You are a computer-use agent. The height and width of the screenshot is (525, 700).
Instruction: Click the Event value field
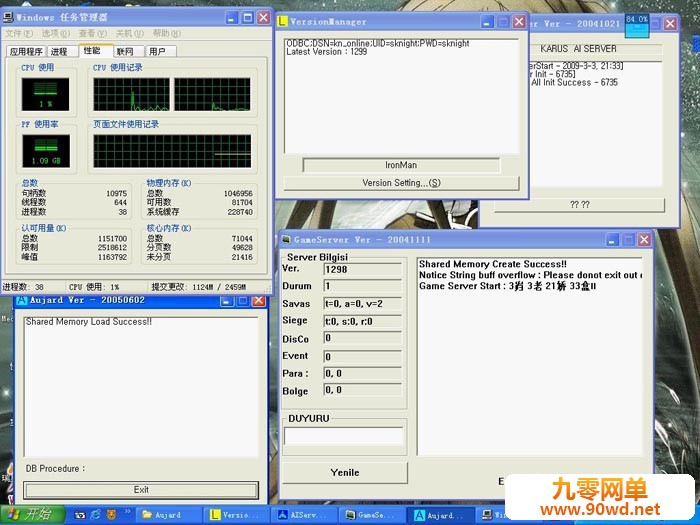coord(362,356)
